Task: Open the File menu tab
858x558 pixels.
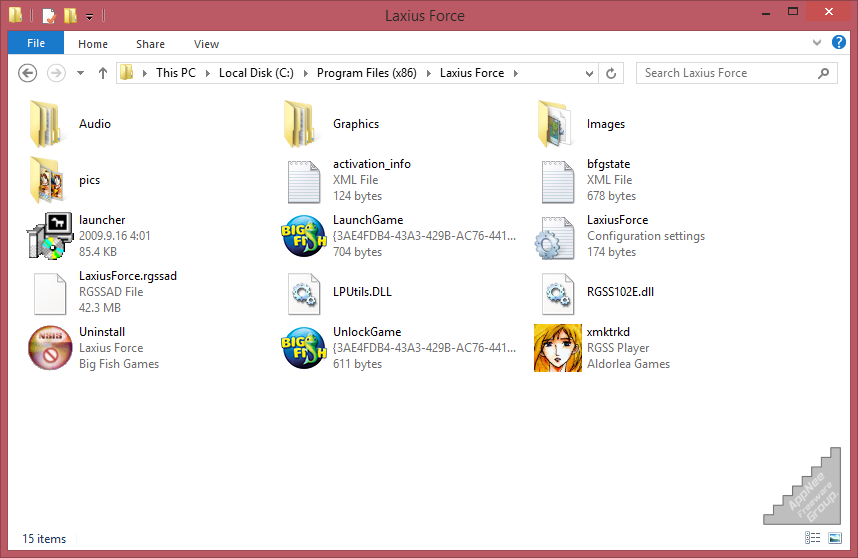Action: pos(36,43)
